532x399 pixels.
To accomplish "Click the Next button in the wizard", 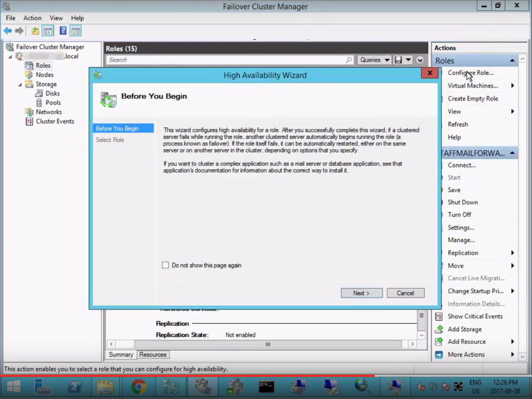I will coord(361,293).
